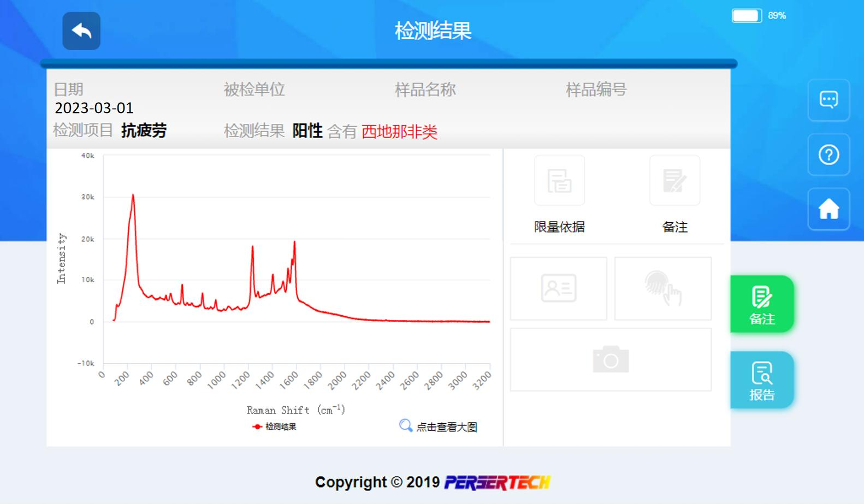Go to home screen icon
864x504 pixels.
pos(829,209)
